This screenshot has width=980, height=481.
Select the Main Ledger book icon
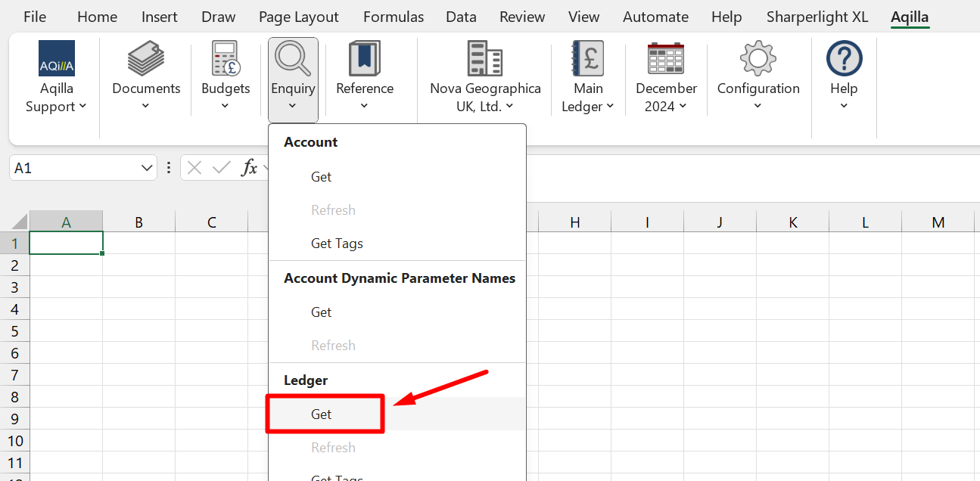[588, 58]
